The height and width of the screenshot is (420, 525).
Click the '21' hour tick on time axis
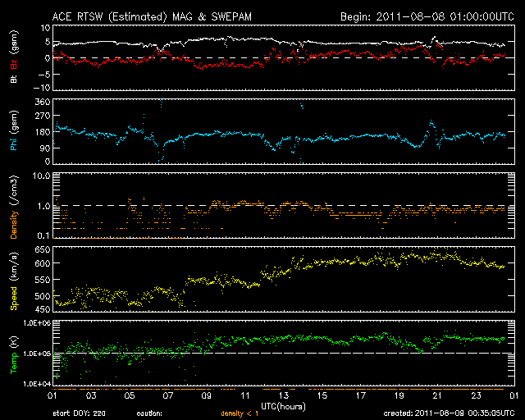point(437,396)
